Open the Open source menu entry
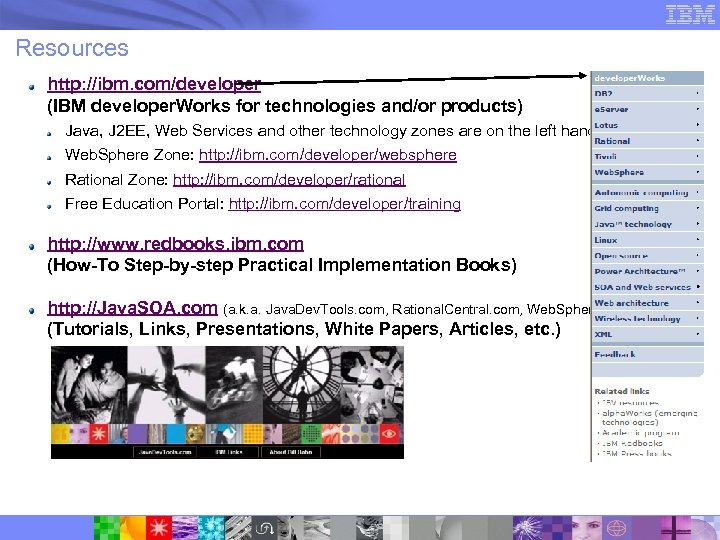The width and height of the screenshot is (720, 540). [647, 255]
